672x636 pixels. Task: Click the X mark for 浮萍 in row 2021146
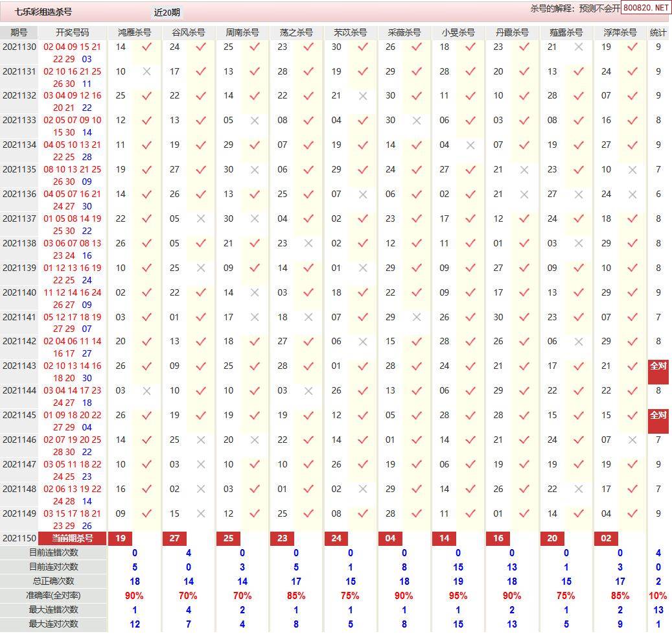(632, 440)
